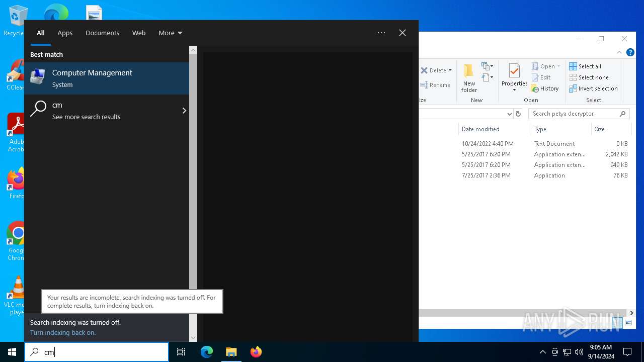Click the magnifier icon beside 'cm' result
644x362 pixels.
[x=38, y=109]
